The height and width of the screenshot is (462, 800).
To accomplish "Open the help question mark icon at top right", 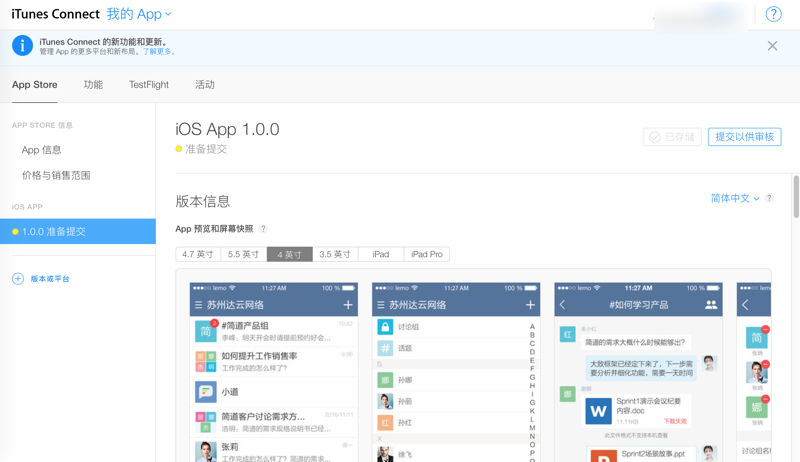I will (773, 14).
